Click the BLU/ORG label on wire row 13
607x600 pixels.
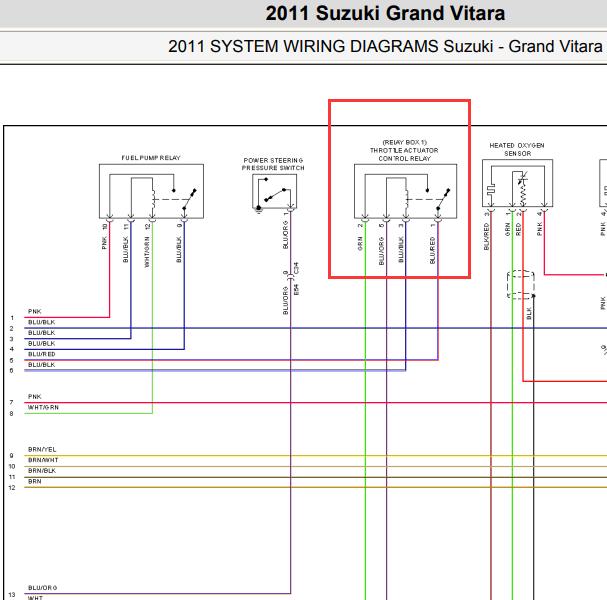tap(42, 588)
